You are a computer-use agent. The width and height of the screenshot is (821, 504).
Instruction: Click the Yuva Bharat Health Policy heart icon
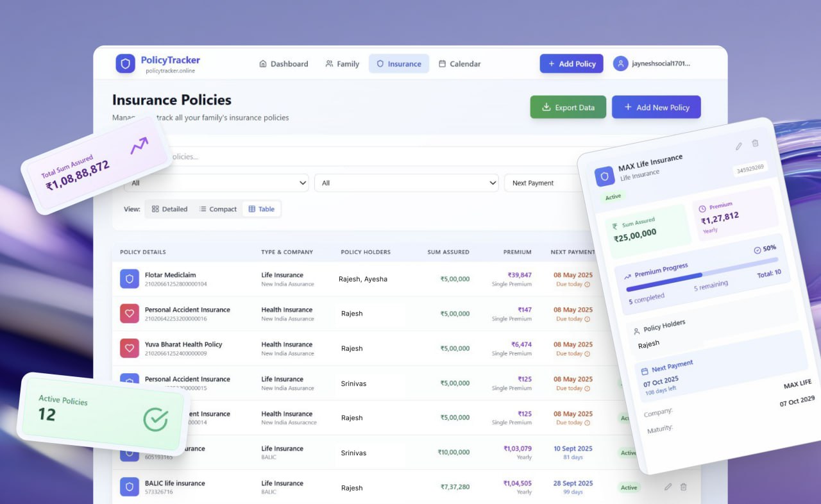point(130,348)
